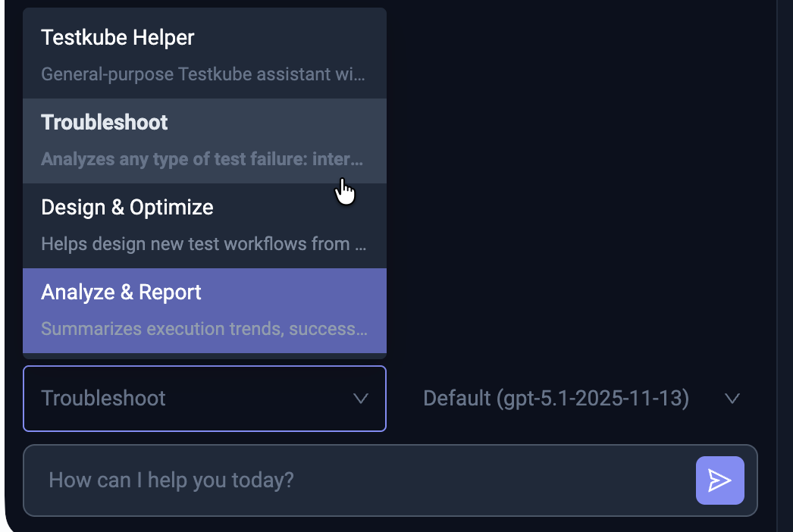The width and height of the screenshot is (793, 532).
Task: Open the assistant selector showing Troubleshoot
Action: pyautogui.click(x=205, y=399)
